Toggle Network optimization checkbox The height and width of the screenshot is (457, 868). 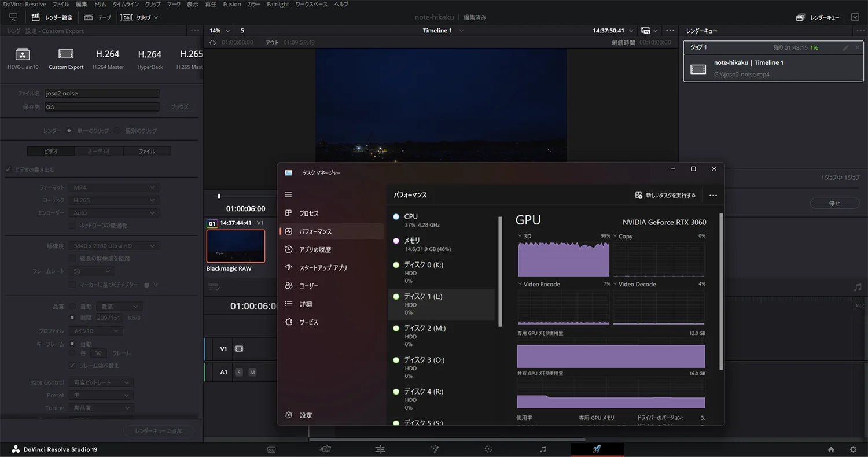coord(72,225)
